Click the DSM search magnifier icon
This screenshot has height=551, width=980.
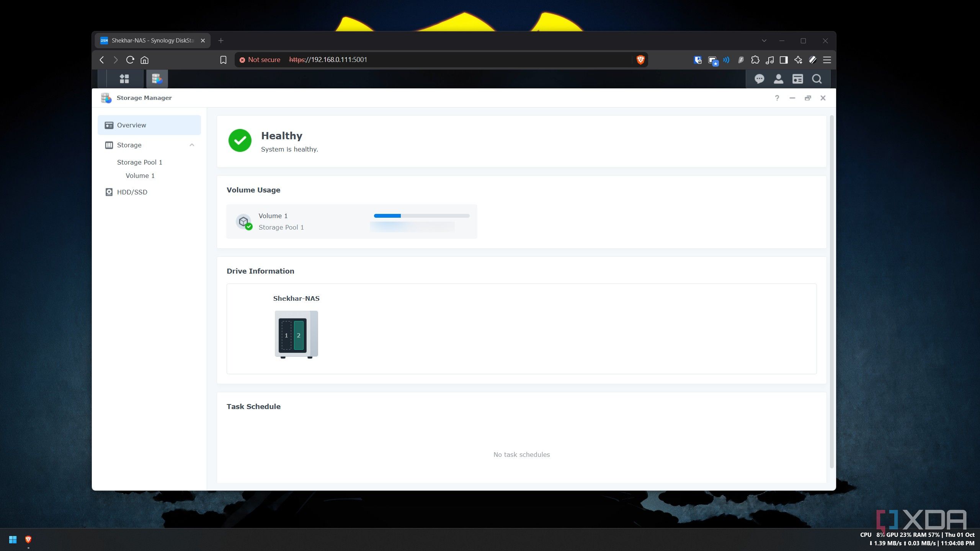pyautogui.click(x=817, y=79)
